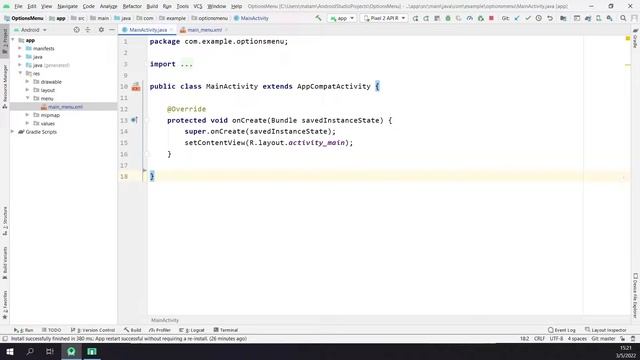
Task: Click the locate opened file target icon
Action: coord(76,30)
